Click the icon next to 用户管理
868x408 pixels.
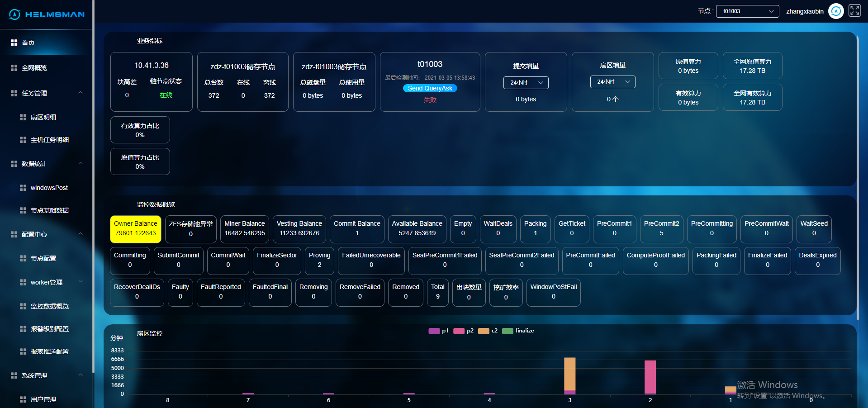click(x=23, y=399)
